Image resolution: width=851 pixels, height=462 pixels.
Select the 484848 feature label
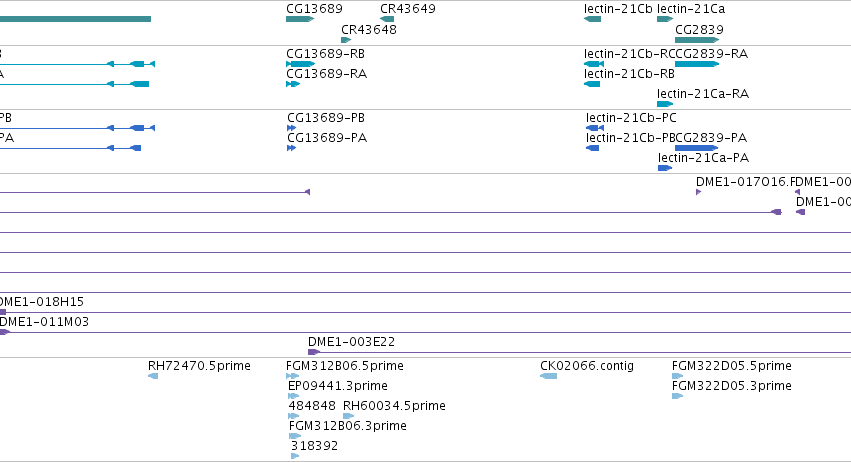(x=312, y=406)
